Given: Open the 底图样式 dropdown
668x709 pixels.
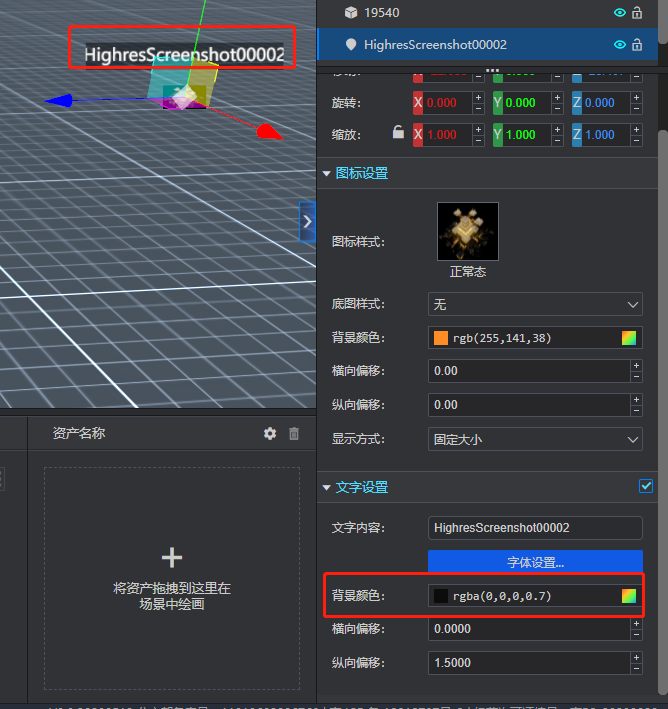Looking at the screenshot, I should pyautogui.click(x=535, y=304).
